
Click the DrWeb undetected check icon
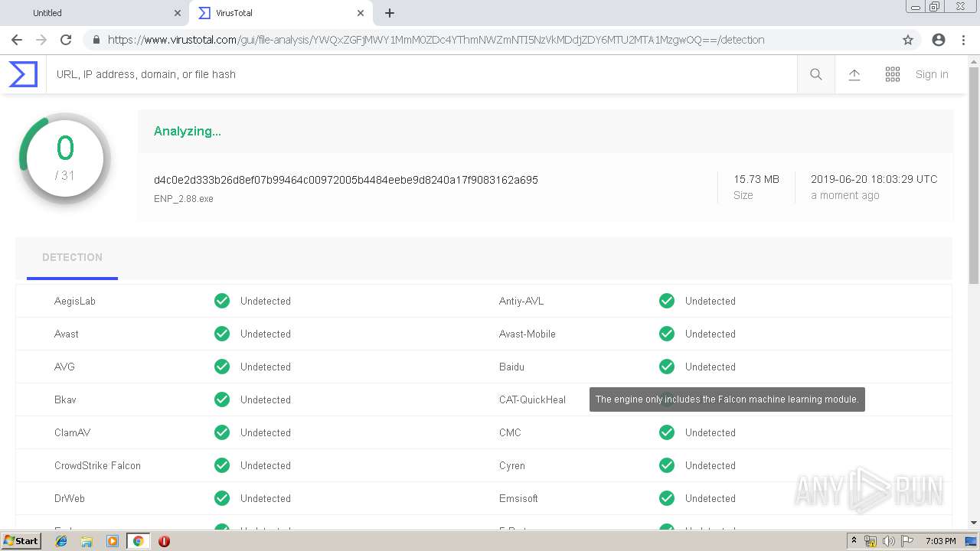point(222,498)
